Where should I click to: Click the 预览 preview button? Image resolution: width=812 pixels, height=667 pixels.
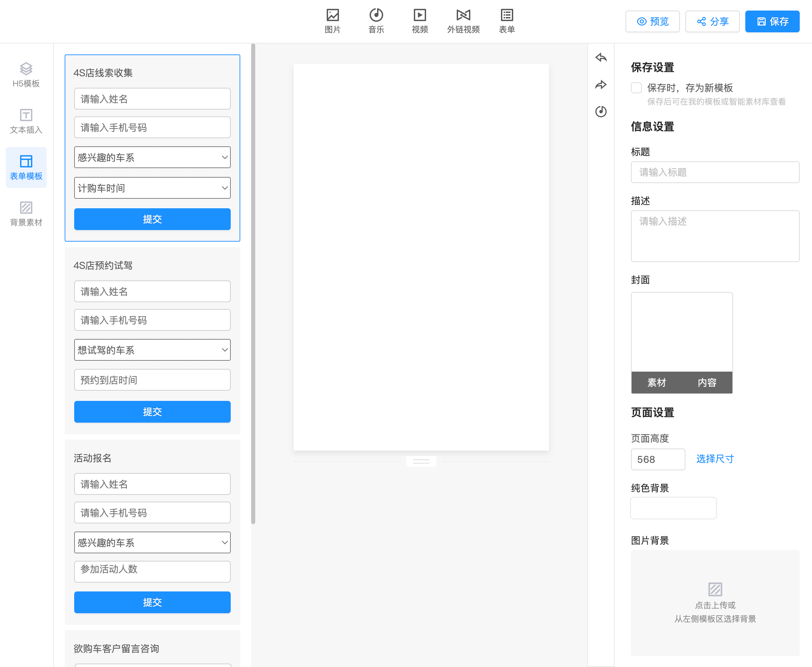click(x=652, y=21)
